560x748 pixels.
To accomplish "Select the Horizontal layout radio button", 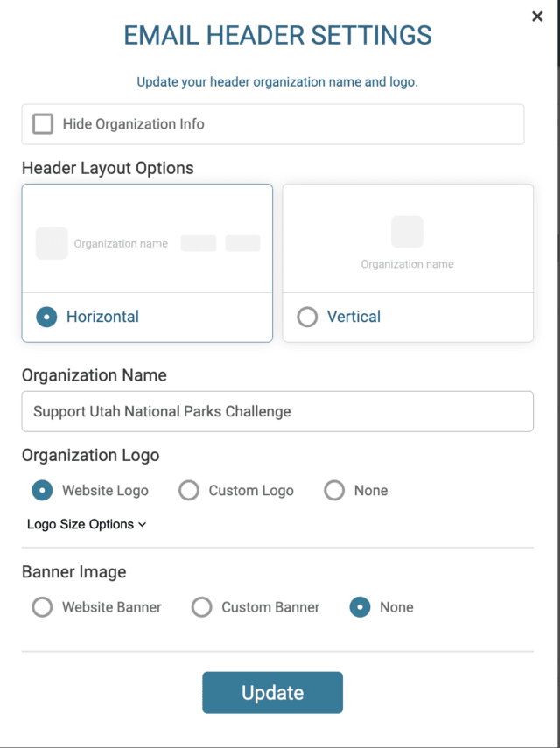I will (x=46, y=317).
